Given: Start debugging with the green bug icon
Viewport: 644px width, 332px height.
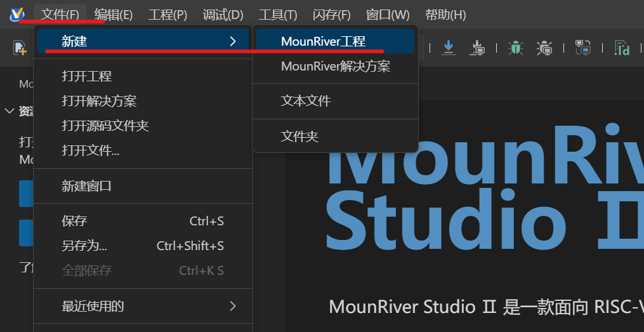Looking at the screenshot, I should (515, 47).
